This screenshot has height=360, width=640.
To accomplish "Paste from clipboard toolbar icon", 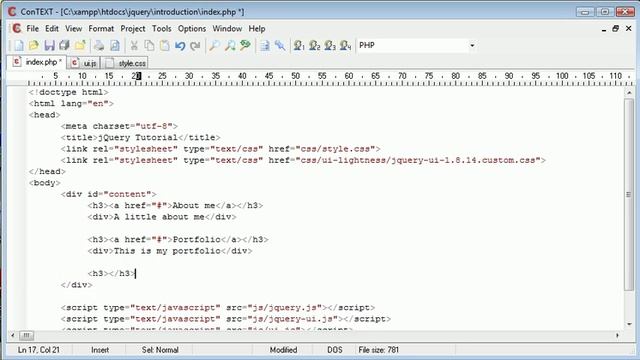I will tap(164, 45).
